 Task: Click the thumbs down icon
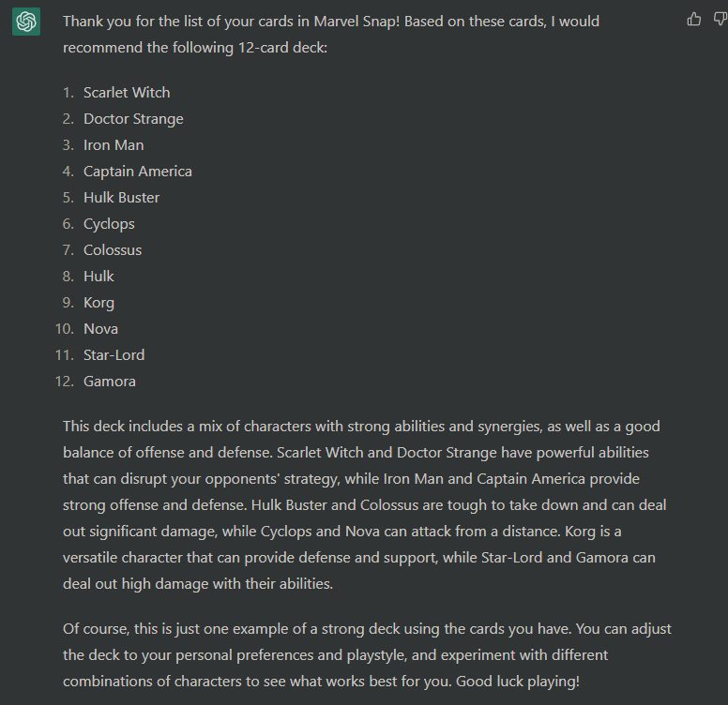coord(718,19)
